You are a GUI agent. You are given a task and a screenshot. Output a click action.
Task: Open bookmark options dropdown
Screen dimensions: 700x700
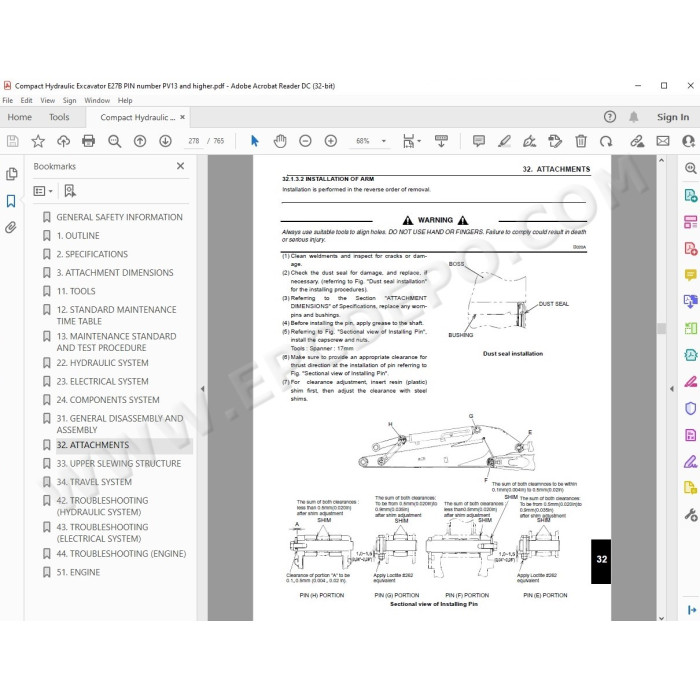[x=43, y=191]
